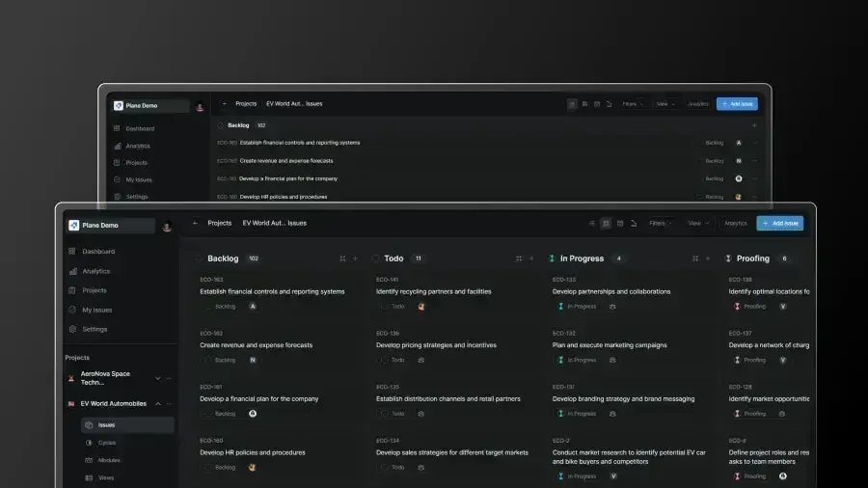This screenshot has height=488, width=868.
Task: Open View dropdown in front window
Action: pos(698,224)
